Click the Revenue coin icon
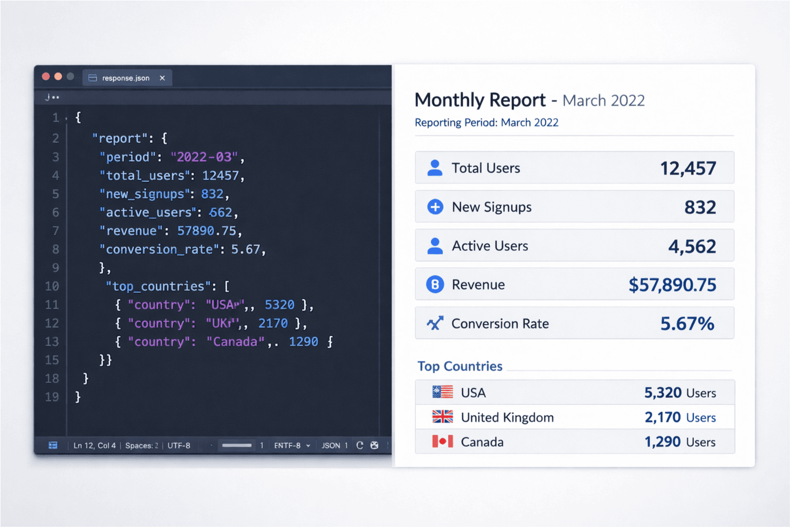794x532 pixels. [x=435, y=284]
